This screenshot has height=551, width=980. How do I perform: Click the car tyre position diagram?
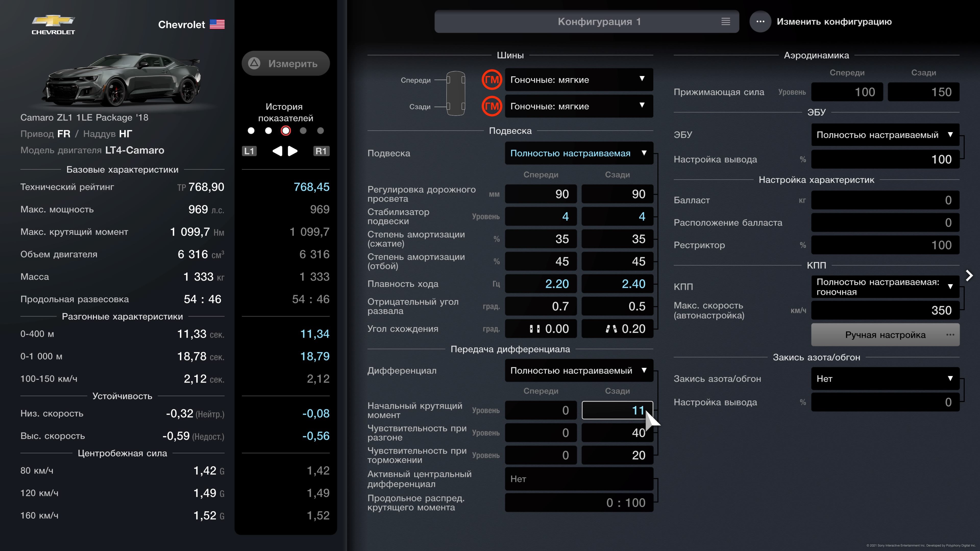tap(455, 93)
